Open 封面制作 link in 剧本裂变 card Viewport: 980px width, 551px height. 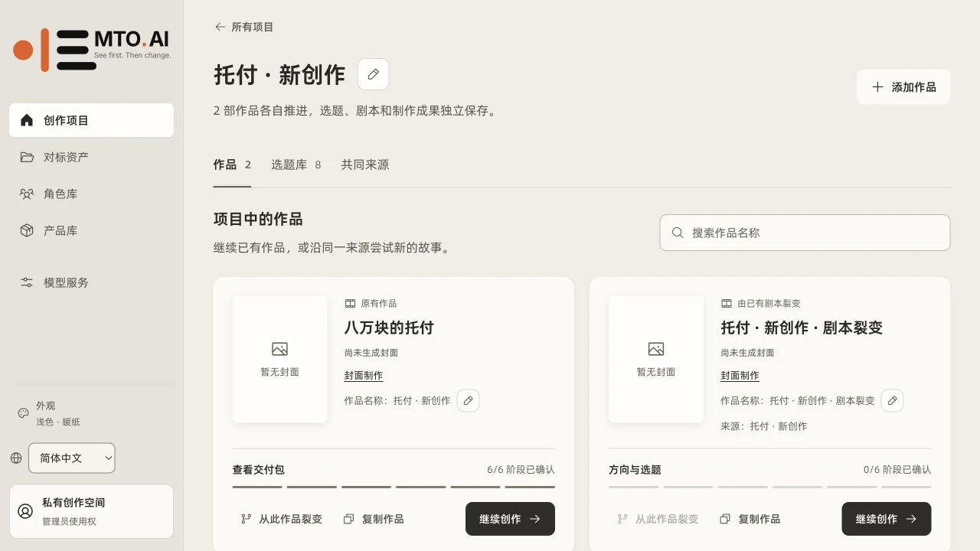[x=740, y=376]
